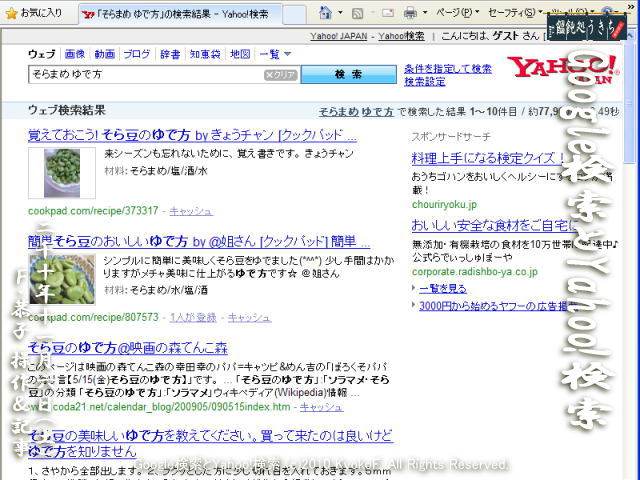Open 条件を指定して検索 link
Image resolution: width=640 pixels, height=480 pixels.
click(x=448, y=69)
